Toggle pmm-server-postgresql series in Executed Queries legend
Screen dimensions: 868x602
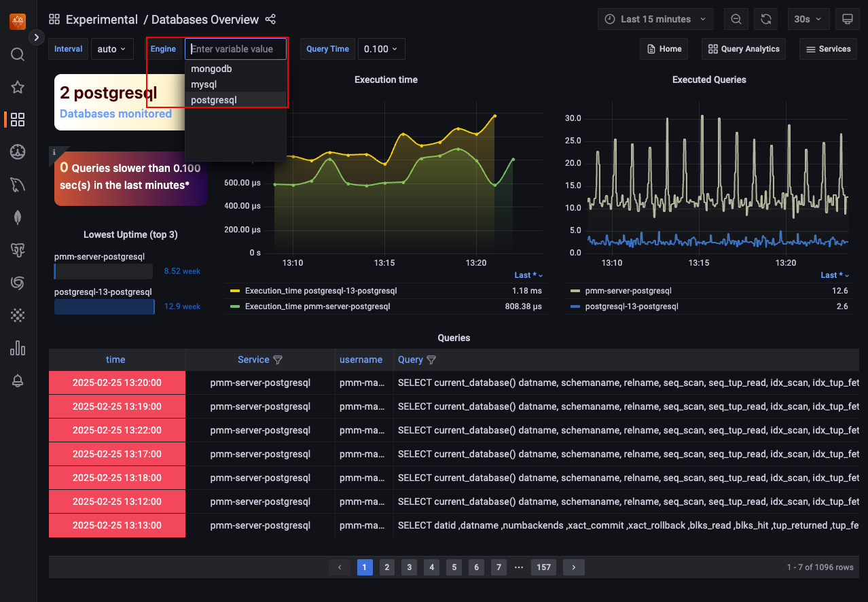tap(628, 291)
